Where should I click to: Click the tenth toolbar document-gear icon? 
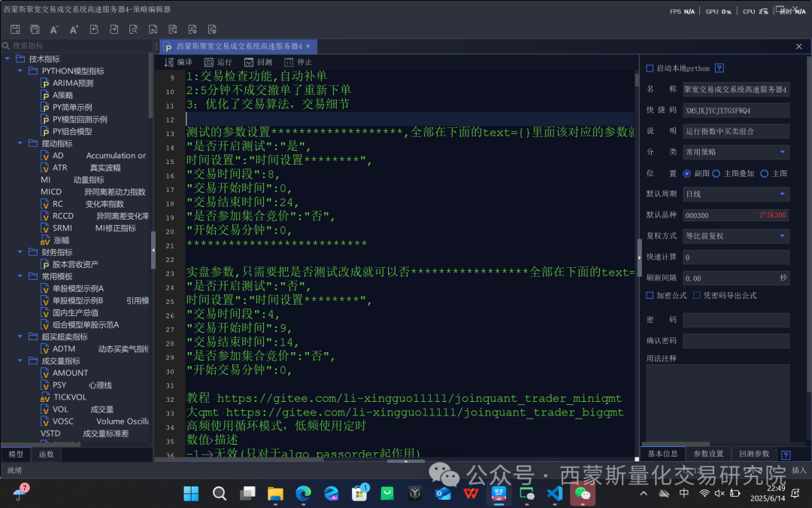(192, 29)
